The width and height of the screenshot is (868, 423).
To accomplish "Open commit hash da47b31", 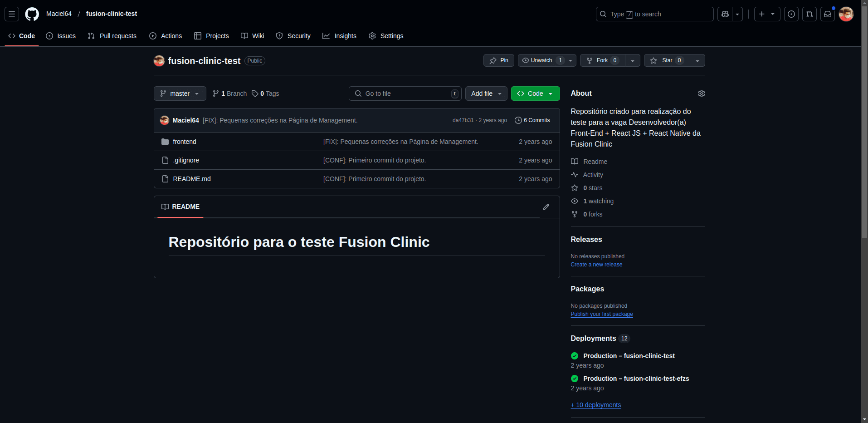I will point(463,120).
